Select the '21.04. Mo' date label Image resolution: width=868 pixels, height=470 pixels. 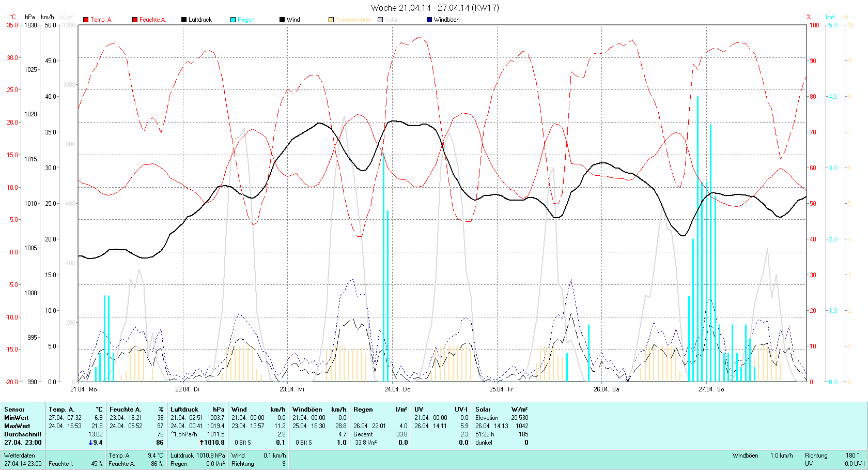click(84, 389)
